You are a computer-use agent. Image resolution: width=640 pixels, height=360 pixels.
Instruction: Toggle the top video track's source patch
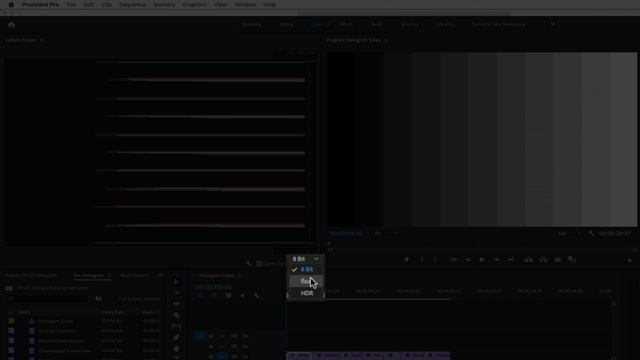[x=200, y=336]
